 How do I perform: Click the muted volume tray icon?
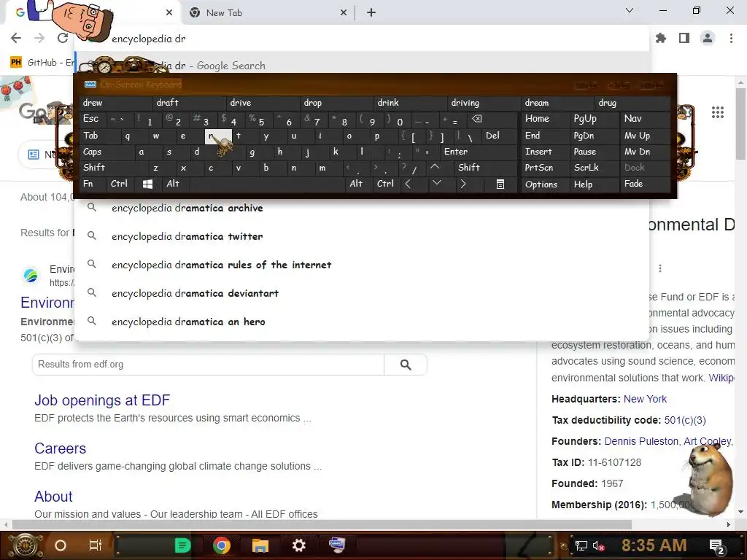click(x=598, y=545)
